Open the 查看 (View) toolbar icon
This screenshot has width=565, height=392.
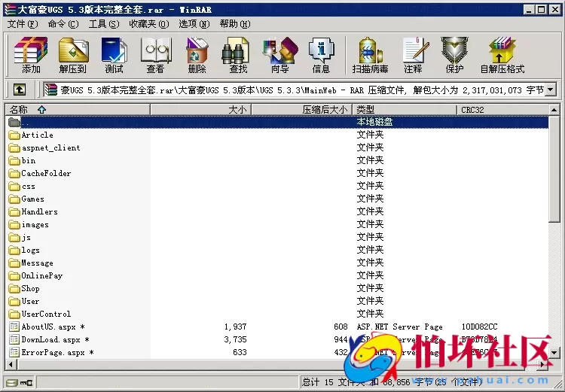pyautogui.click(x=156, y=55)
